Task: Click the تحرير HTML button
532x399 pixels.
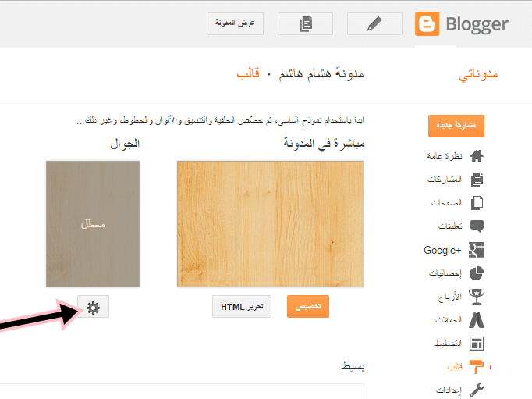Action: click(242, 307)
